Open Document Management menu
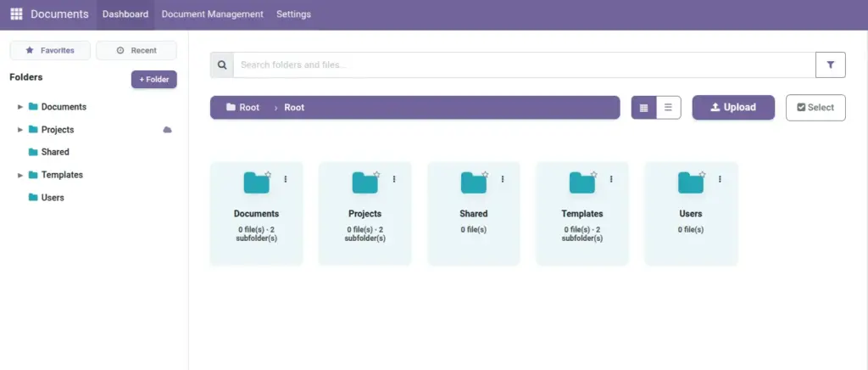 212,14
